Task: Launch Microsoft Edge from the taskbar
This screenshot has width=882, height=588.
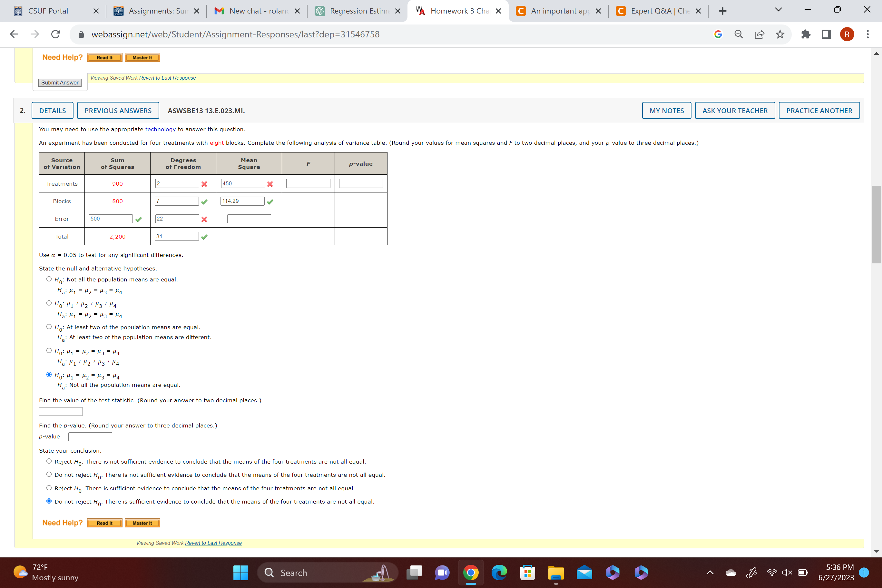Action: 499,573
